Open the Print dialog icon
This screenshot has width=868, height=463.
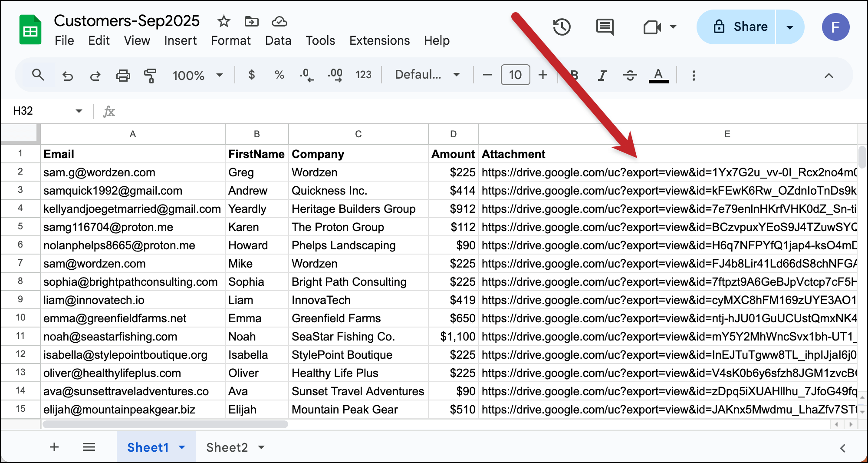pos(123,75)
